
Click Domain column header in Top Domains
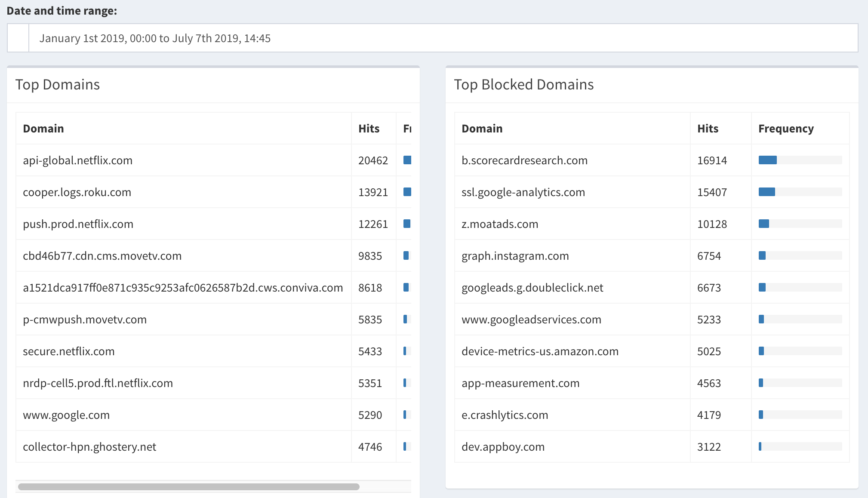43,129
